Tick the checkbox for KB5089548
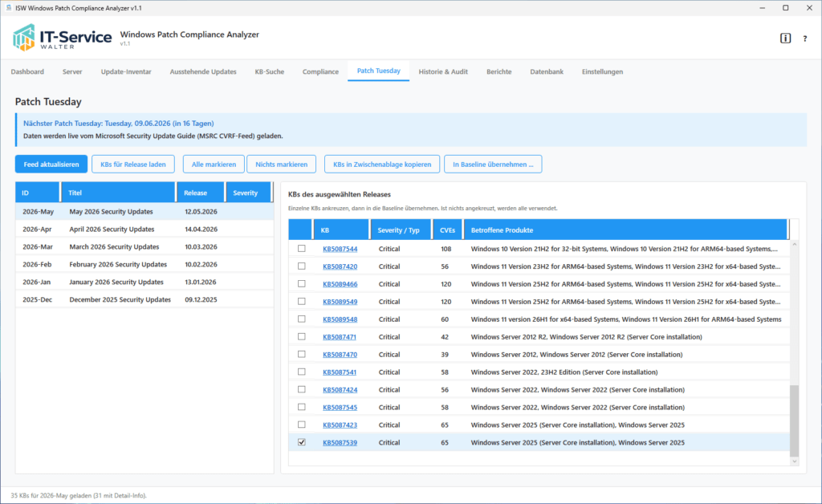 (x=302, y=319)
